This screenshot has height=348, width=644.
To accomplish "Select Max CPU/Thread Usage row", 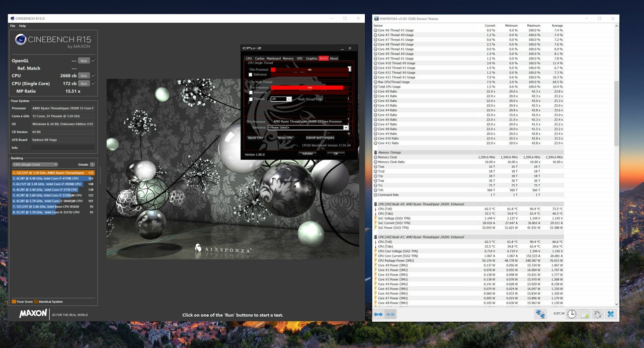I will click(x=468, y=82).
